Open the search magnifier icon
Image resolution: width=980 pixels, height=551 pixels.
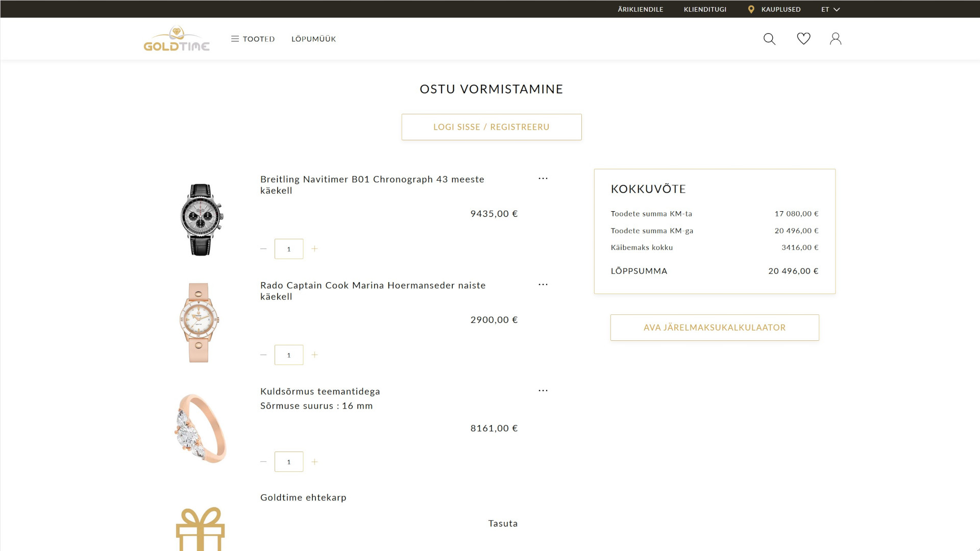point(769,38)
